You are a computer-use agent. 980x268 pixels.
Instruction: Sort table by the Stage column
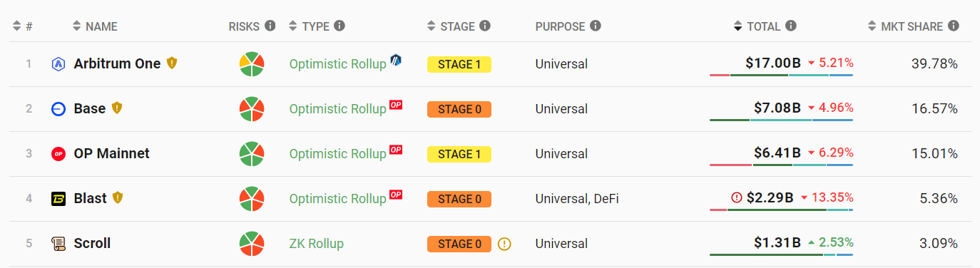pos(458,26)
